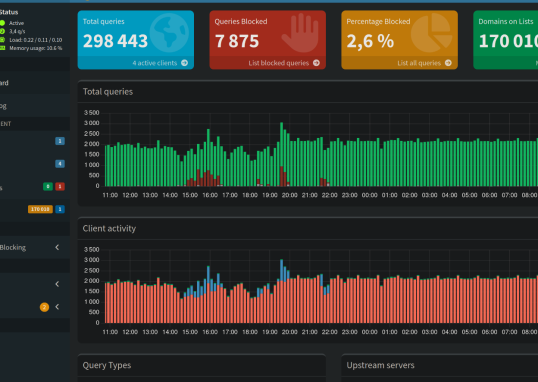Open the List all queries link
The width and height of the screenshot is (538, 382).
419,63
